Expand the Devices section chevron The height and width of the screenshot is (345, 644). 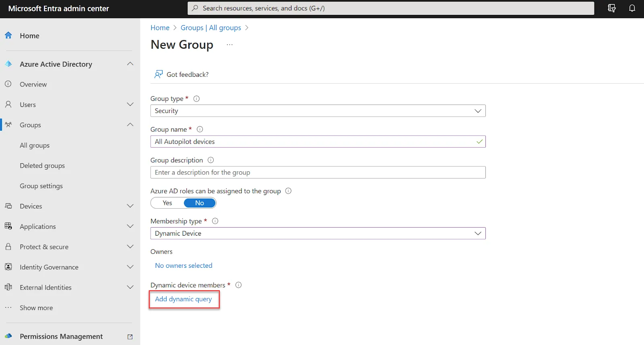tap(130, 206)
